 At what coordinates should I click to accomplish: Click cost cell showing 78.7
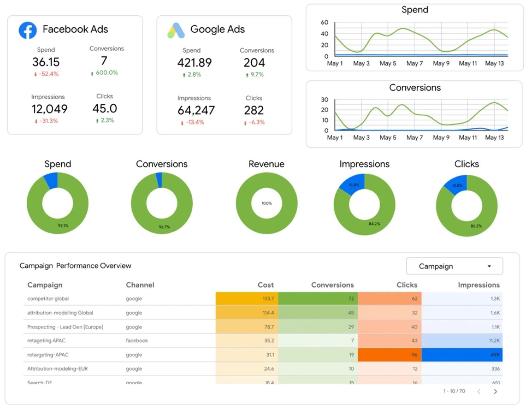pyautogui.click(x=247, y=327)
